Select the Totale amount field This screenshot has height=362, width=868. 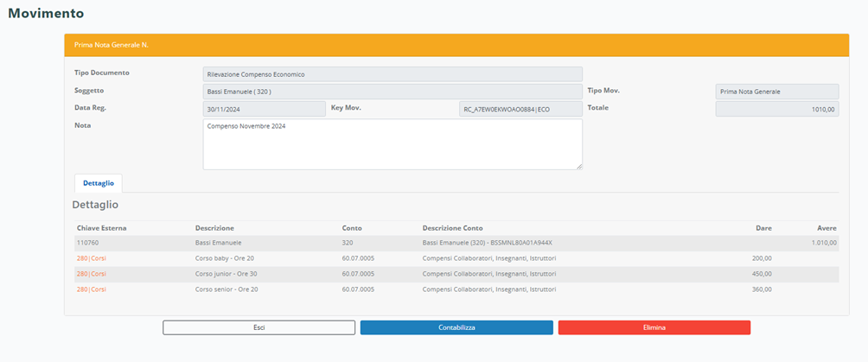coord(776,109)
